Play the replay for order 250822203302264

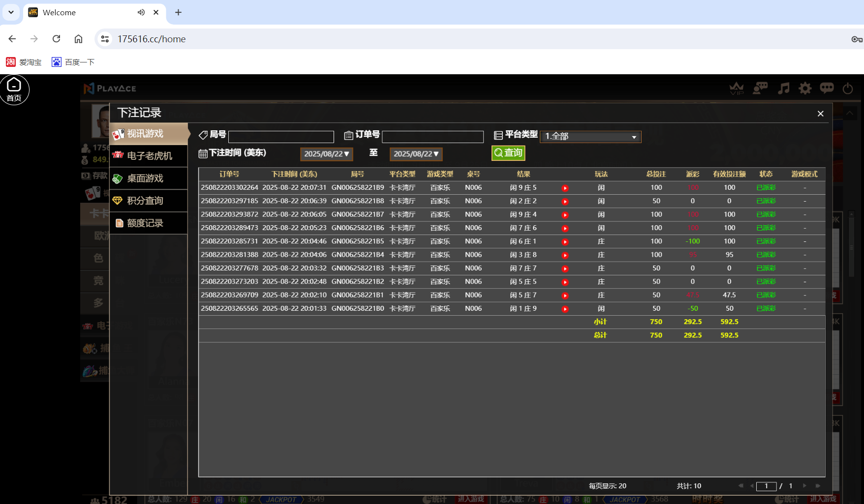[x=565, y=187]
